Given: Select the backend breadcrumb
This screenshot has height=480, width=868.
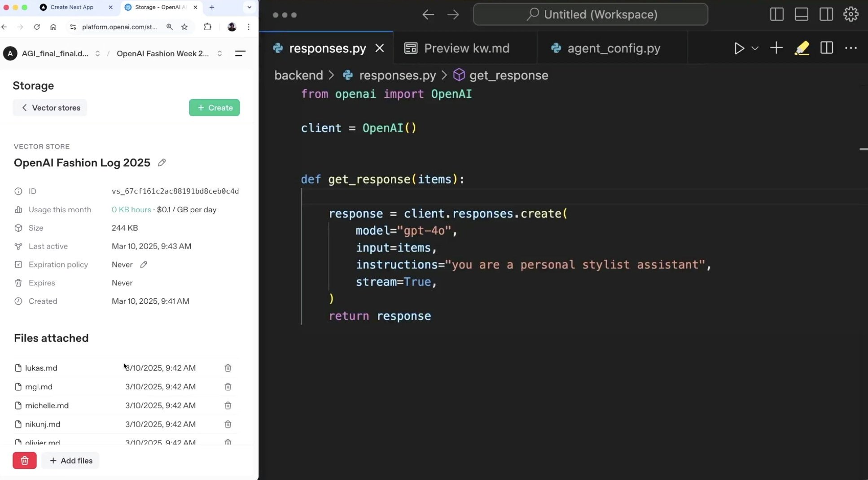Looking at the screenshot, I should tap(298, 75).
